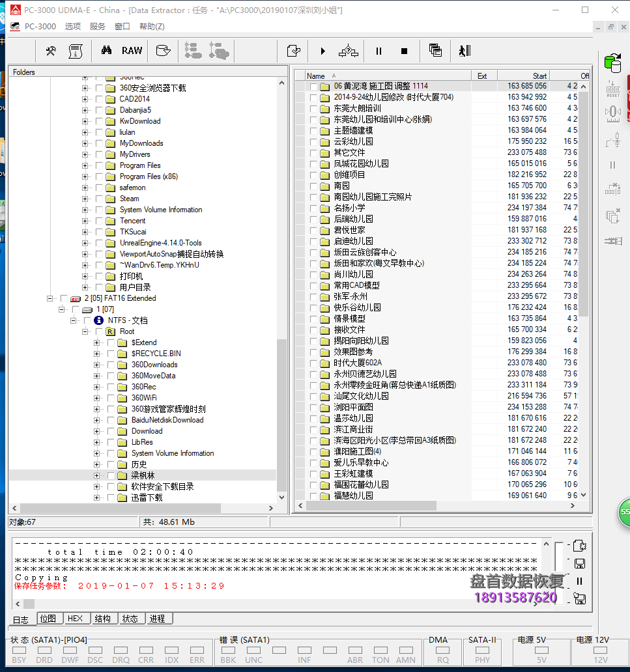630x672 pixels.
Task: Click the disk image toolbar icon
Action: [163, 51]
